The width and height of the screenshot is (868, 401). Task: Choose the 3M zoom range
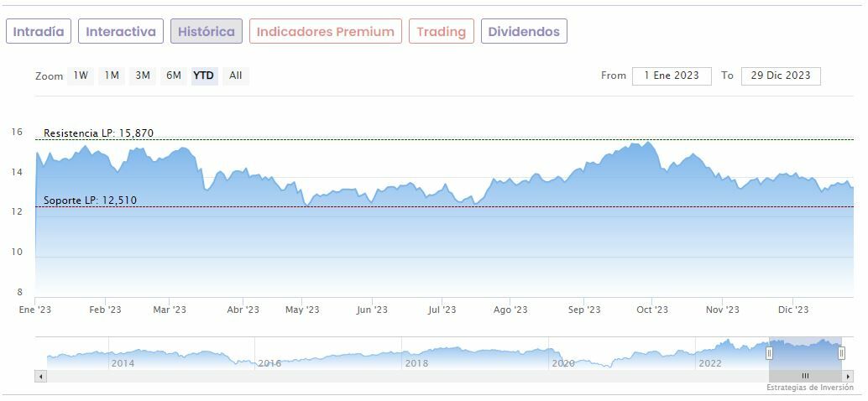[143, 76]
